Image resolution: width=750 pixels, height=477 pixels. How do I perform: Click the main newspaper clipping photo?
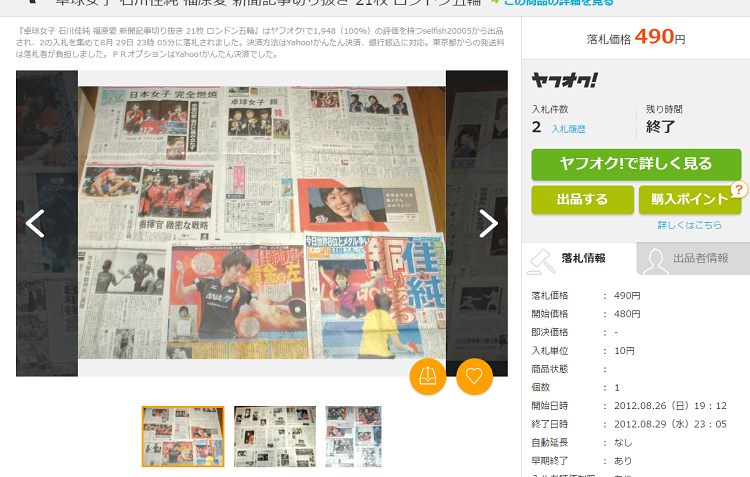click(262, 224)
